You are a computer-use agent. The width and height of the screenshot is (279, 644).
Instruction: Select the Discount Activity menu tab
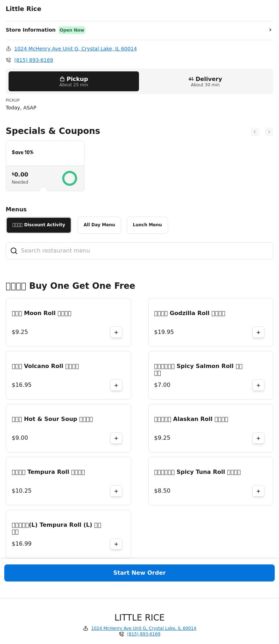[39, 225]
